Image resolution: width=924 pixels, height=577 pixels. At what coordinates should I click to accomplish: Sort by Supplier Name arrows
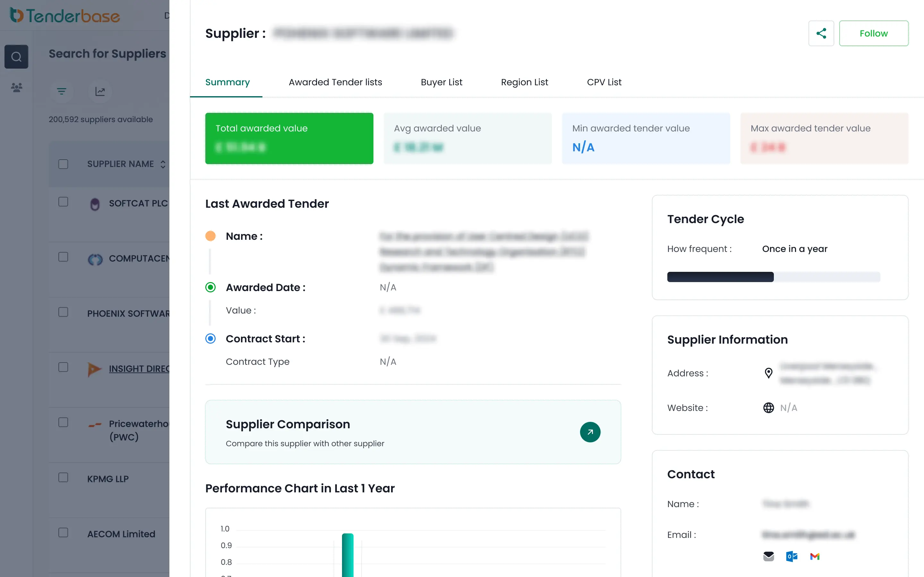163,164
